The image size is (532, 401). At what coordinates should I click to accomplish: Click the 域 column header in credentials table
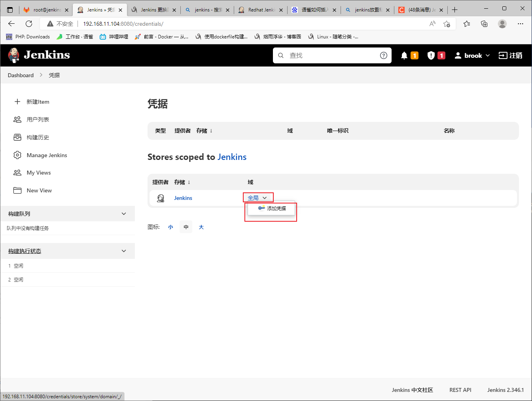[x=290, y=131]
